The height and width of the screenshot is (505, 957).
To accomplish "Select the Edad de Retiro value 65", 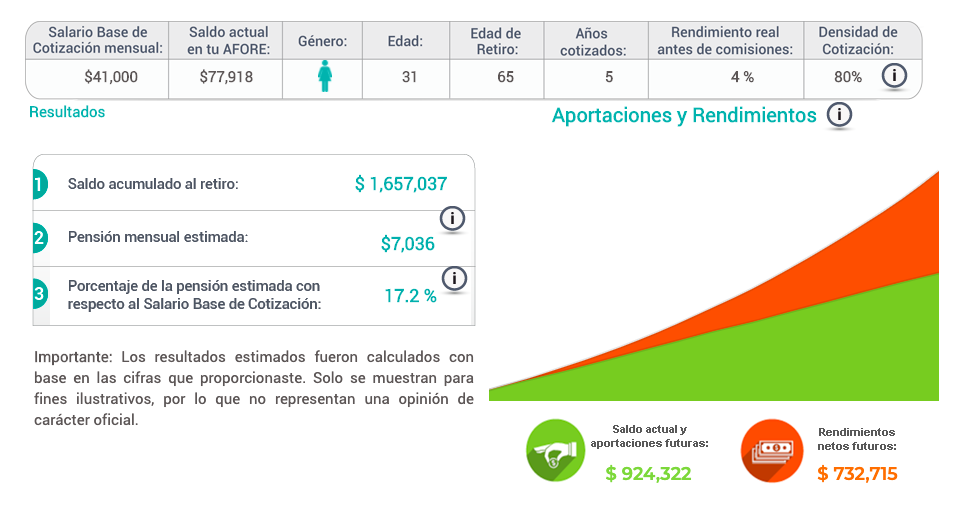I will click(505, 77).
